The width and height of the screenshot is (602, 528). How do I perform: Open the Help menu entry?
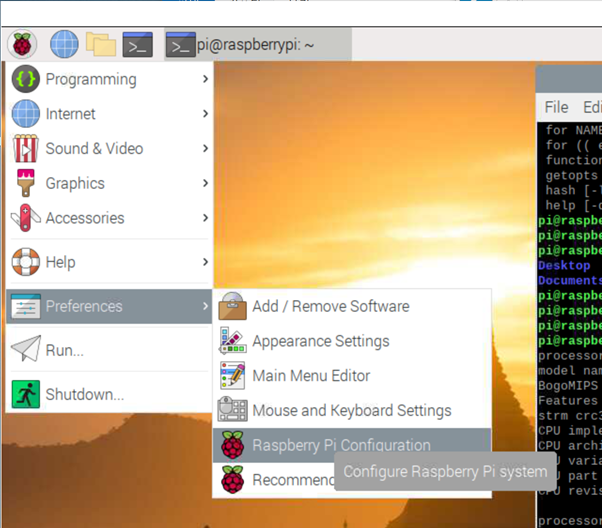109,262
